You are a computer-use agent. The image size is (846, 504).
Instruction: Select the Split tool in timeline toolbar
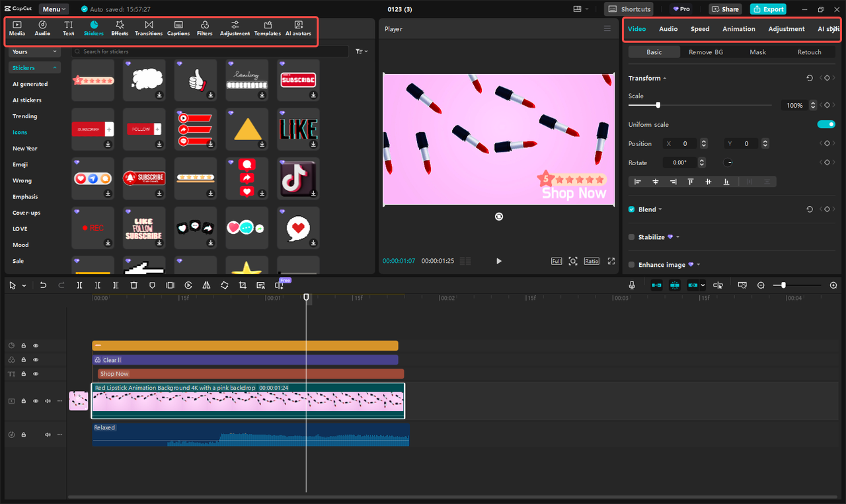pos(79,285)
